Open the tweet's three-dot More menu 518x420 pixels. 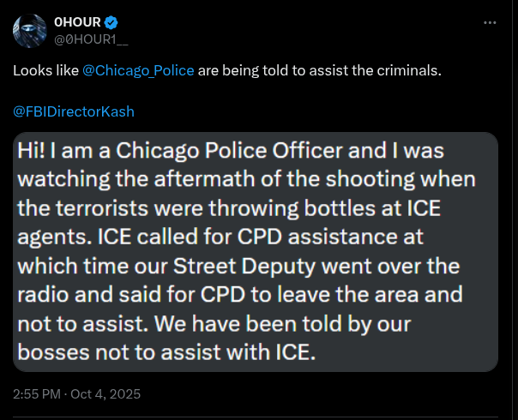[x=490, y=22]
